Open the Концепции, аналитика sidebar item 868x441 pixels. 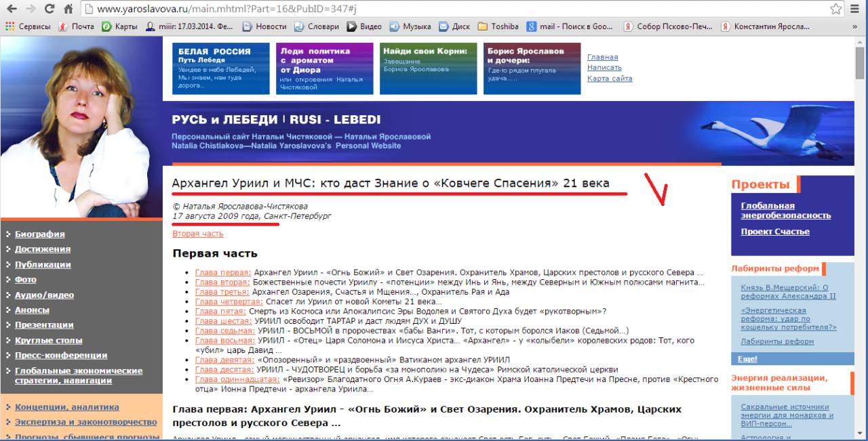[66, 407]
